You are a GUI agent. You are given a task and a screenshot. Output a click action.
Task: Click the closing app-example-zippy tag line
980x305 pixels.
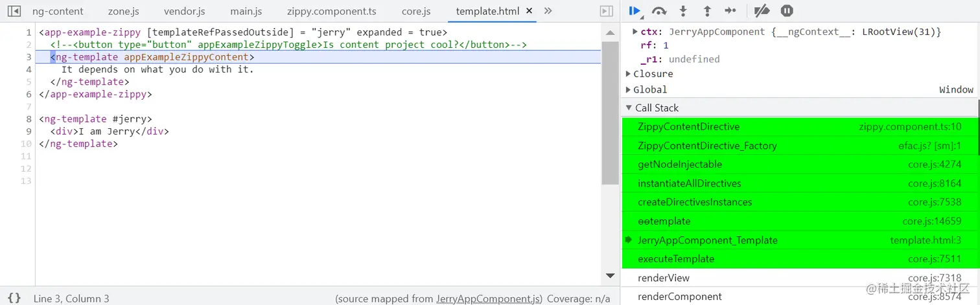coord(95,94)
